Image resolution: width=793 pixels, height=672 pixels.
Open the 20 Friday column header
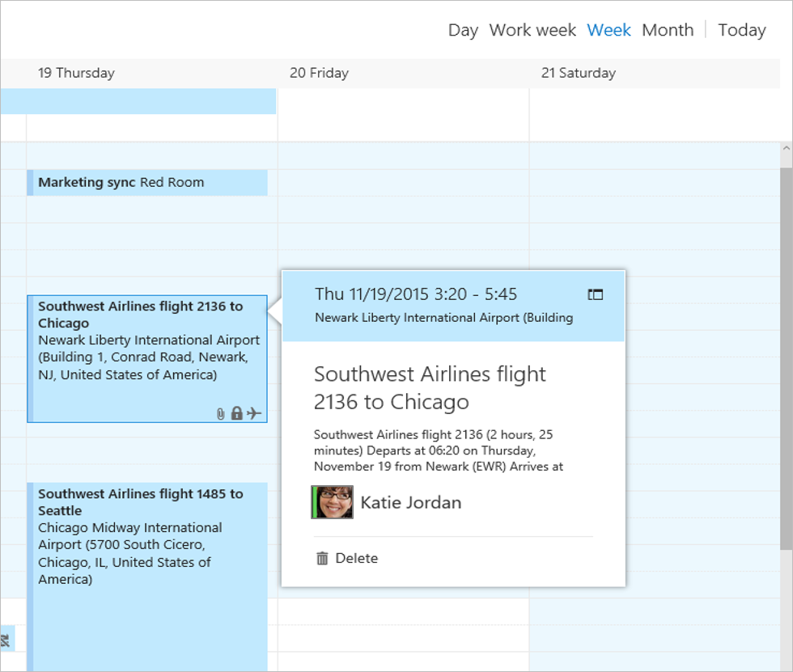coord(319,73)
